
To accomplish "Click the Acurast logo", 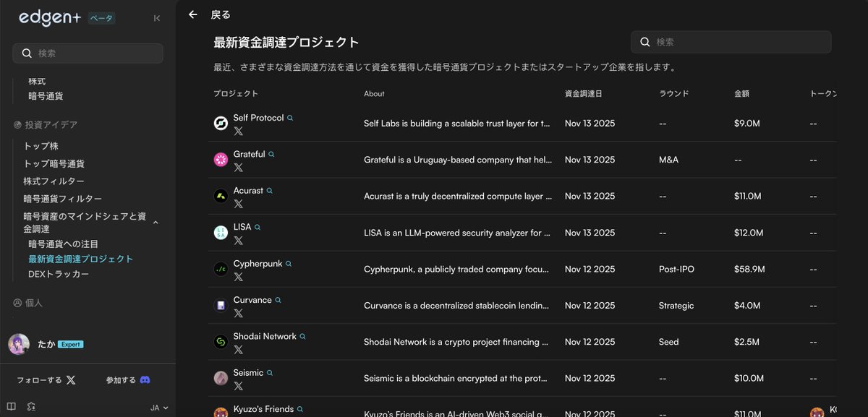I will (x=221, y=196).
